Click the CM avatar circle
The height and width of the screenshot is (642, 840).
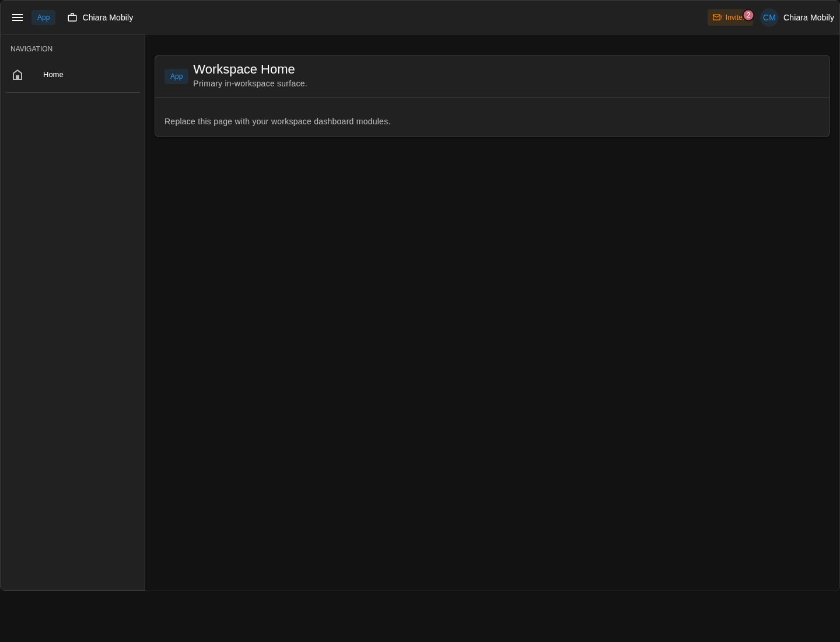pos(769,18)
